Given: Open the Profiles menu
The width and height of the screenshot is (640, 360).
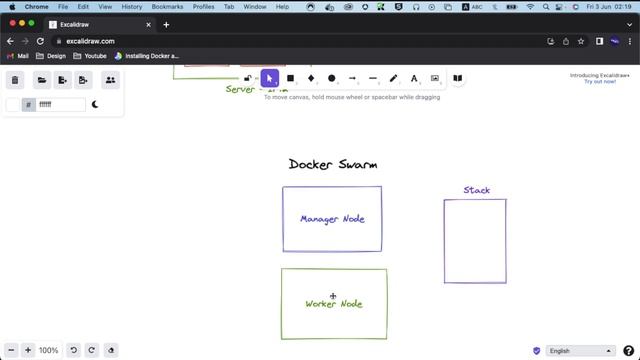Looking at the screenshot, I should click(204, 7).
